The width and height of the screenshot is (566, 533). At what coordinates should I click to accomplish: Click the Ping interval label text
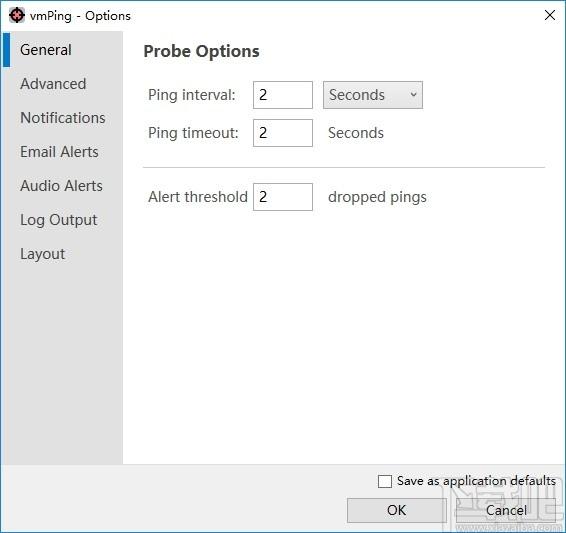coord(192,95)
